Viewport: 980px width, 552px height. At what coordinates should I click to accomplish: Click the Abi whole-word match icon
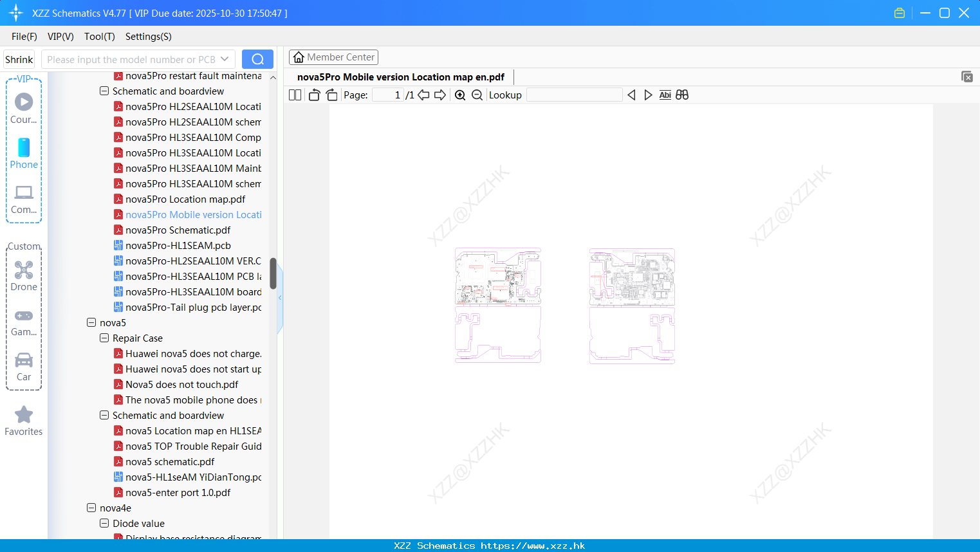pyautogui.click(x=665, y=95)
